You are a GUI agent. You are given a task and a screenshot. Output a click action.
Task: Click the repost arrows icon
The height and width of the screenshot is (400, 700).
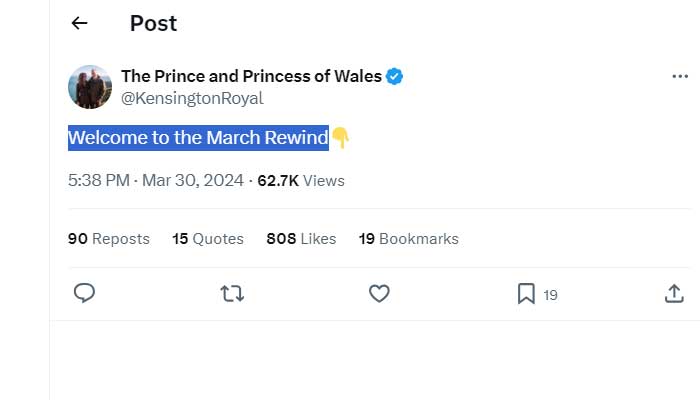pos(232,293)
